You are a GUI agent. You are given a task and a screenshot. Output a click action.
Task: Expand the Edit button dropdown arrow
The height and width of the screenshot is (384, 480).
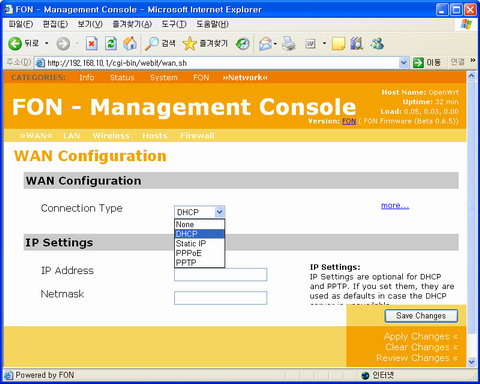(x=324, y=44)
